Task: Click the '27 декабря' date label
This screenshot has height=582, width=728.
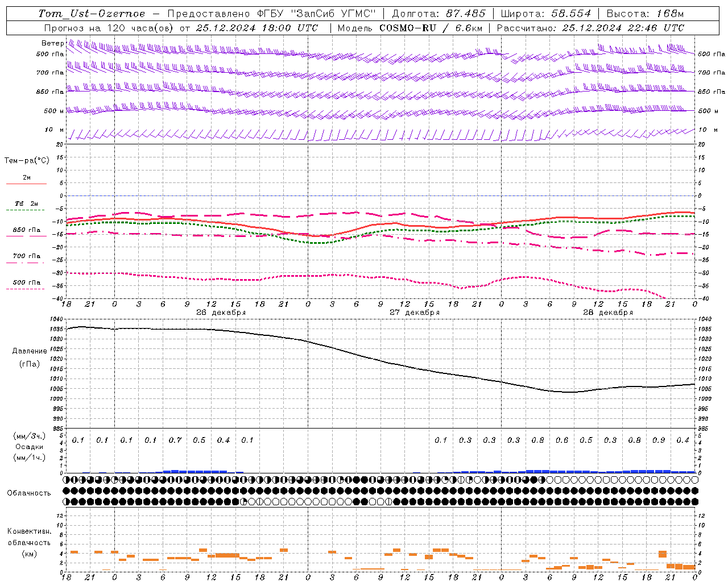Action: coord(414,313)
